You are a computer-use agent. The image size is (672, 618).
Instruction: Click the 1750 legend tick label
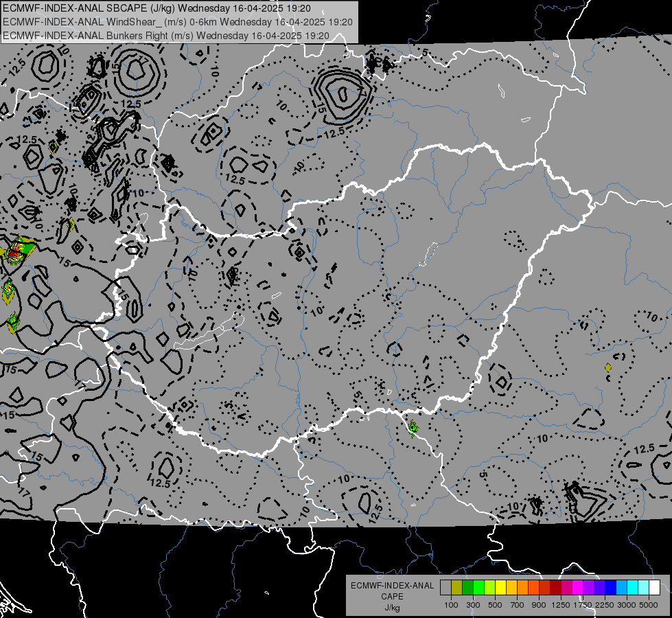pyautogui.click(x=583, y=605)
